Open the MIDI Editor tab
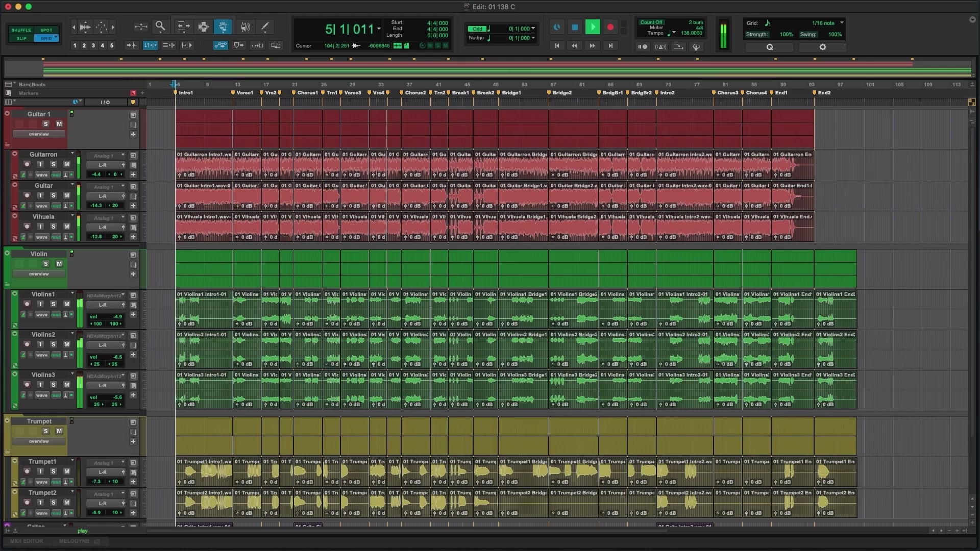 [27, 541]
